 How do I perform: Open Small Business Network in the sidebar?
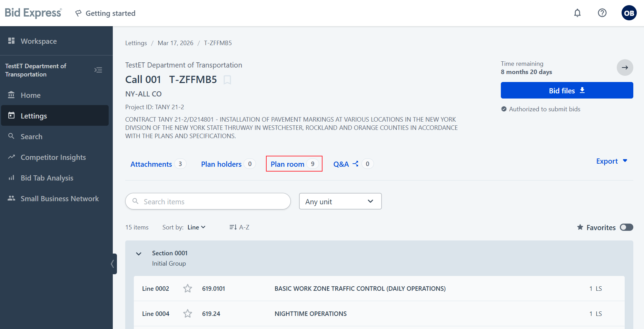[55, 198]
